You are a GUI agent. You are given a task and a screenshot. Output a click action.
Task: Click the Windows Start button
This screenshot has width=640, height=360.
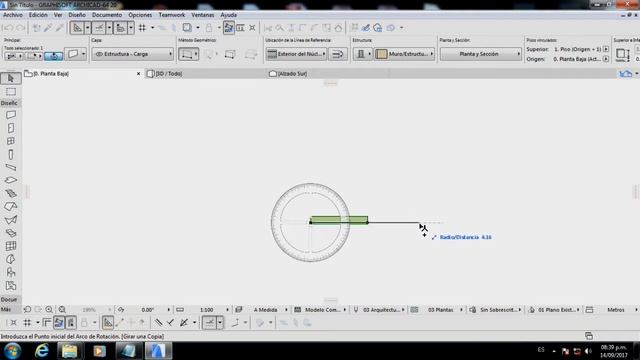(13, 351)
